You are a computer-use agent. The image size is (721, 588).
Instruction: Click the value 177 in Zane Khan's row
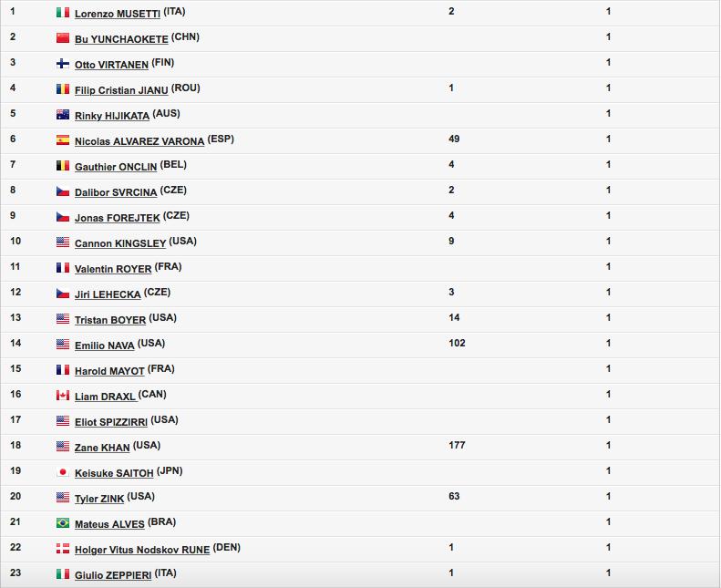pos(457,445)
